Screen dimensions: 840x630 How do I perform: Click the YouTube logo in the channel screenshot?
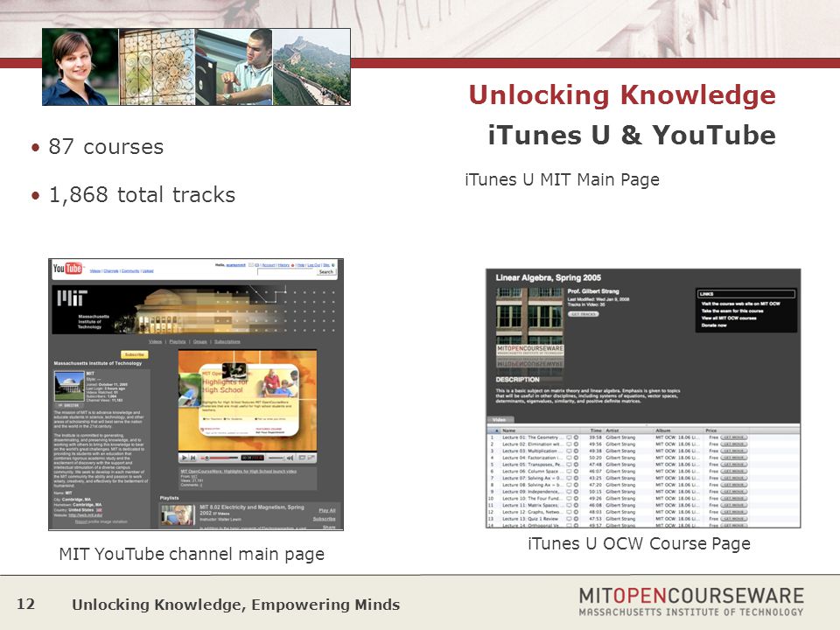[68, 268]
